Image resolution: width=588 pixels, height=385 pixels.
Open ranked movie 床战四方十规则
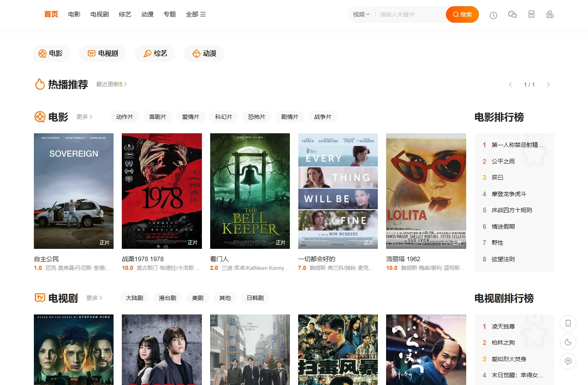coord(512,210)
